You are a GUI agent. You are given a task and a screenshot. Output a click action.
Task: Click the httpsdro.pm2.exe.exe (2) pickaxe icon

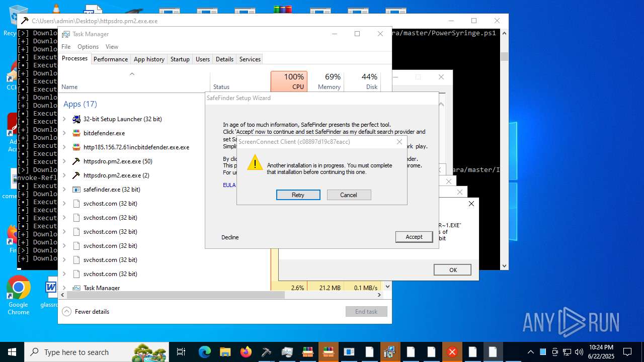[76, 175]
